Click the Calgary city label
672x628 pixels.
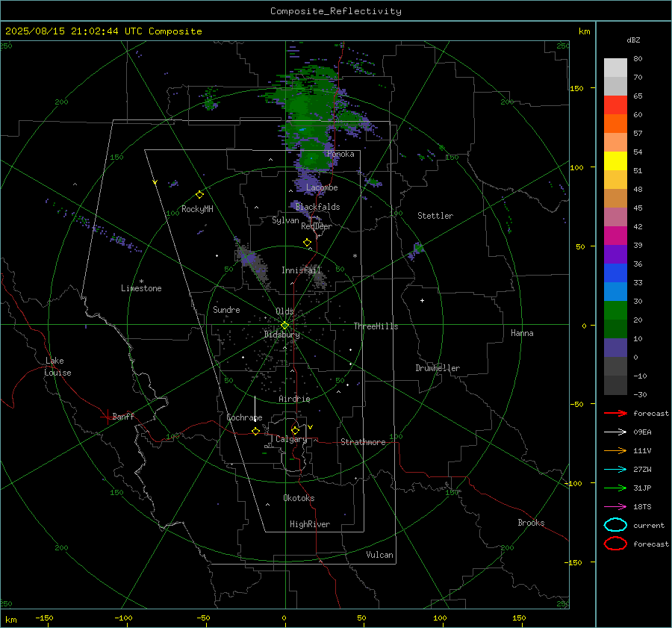(x=291, y=439)
